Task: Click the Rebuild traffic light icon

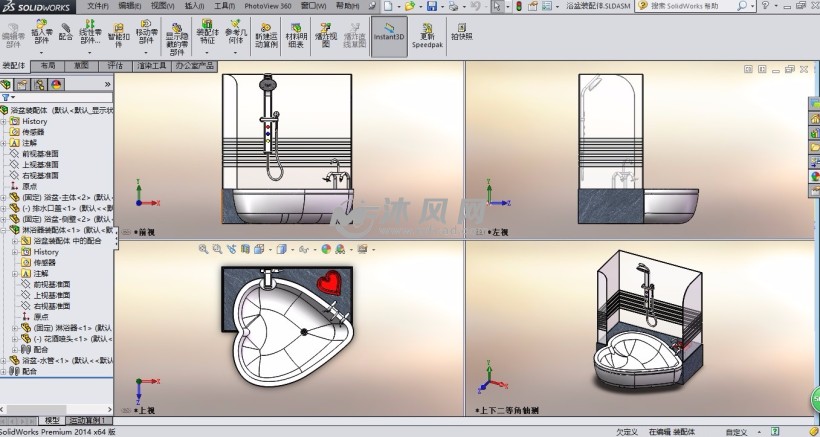Action: point(519,6)
